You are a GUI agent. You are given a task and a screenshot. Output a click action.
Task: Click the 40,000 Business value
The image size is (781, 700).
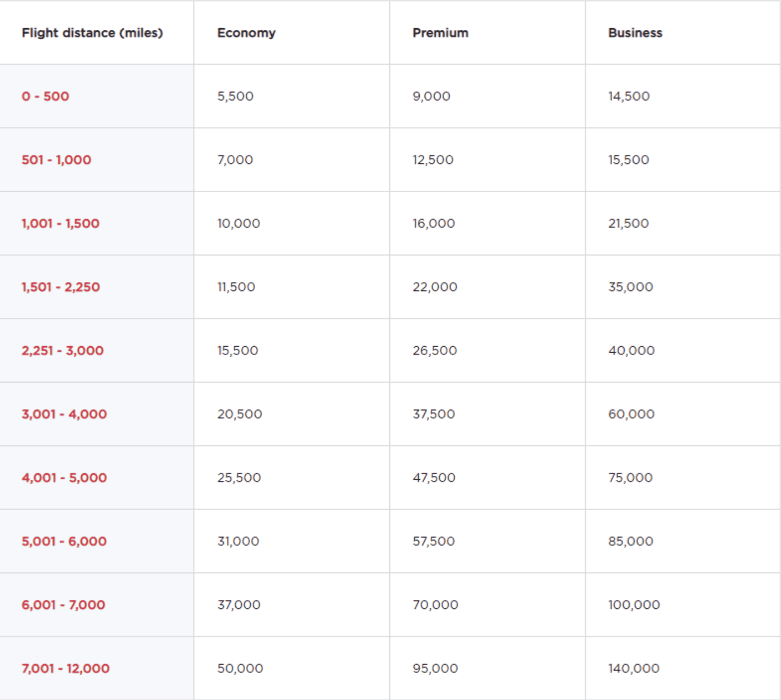tap(631, 351)
